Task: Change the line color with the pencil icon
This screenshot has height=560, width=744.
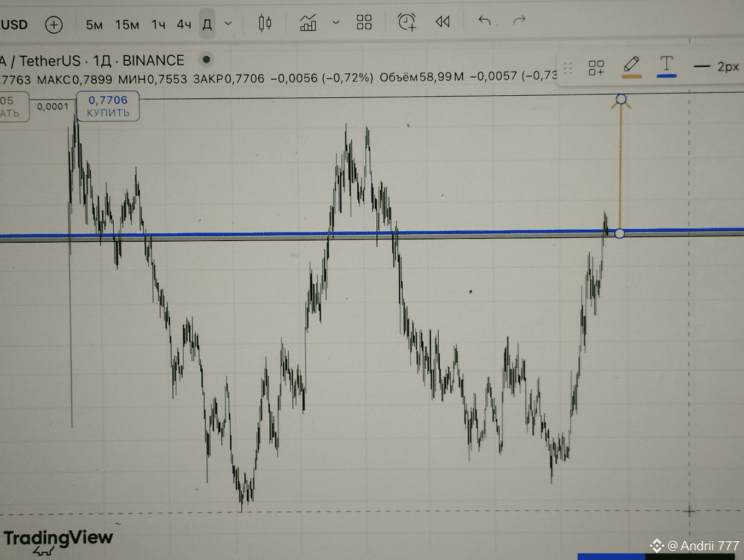Action: (631, 66)
